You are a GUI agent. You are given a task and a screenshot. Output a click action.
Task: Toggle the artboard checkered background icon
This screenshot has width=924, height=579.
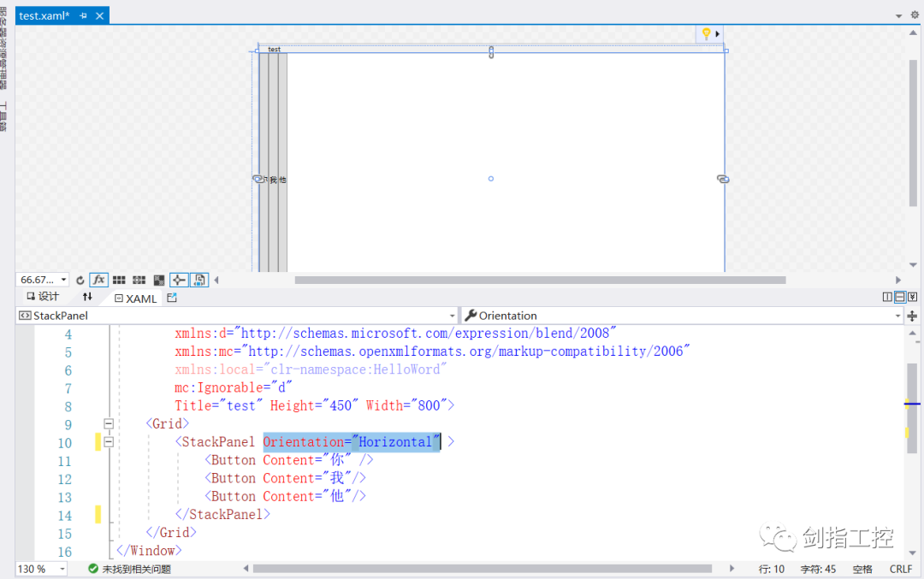coord(159,281)
